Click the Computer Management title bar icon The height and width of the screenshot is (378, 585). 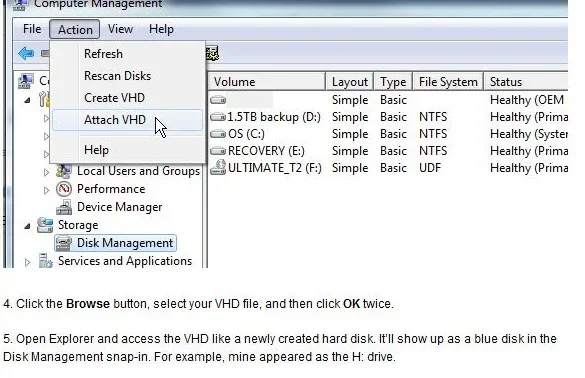point(21,4)
